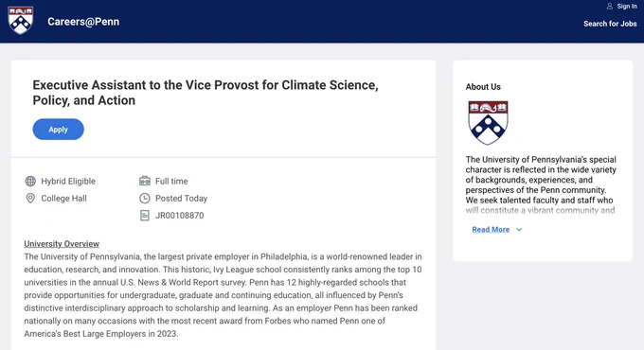Click the globe icon next to Hybrid Eligible

[x=30, y=181]
